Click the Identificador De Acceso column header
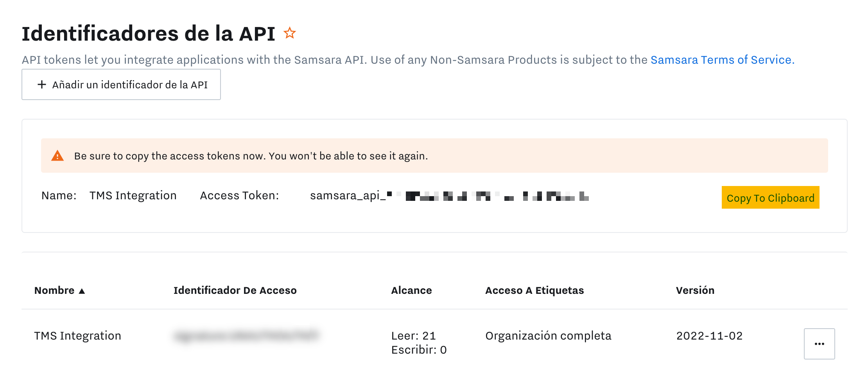 pos(235,290)
